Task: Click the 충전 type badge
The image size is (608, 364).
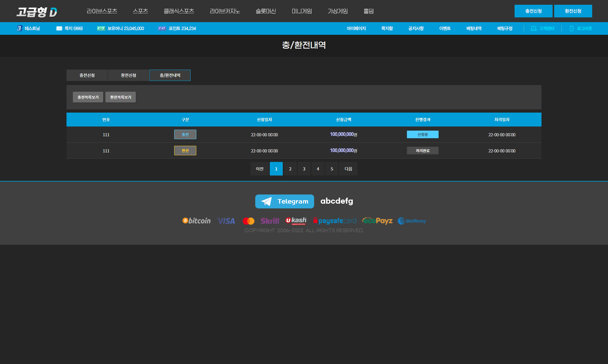Action: coord(185,134)
